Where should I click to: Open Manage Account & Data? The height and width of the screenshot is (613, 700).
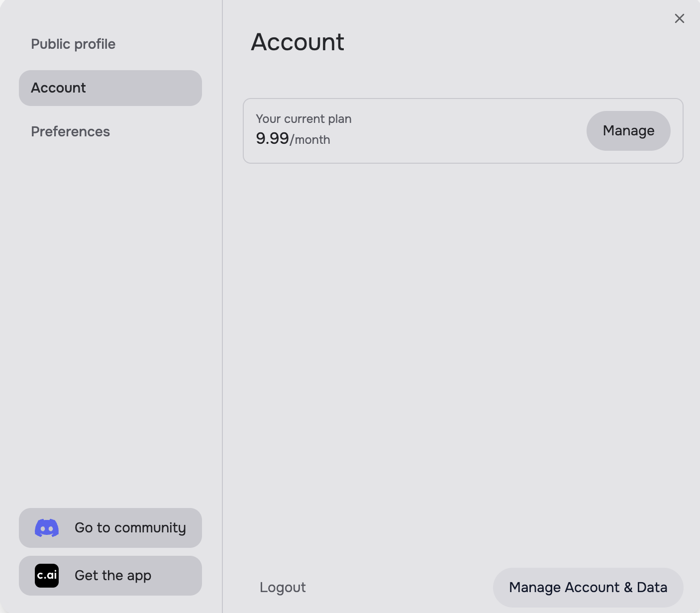point(588,588)
